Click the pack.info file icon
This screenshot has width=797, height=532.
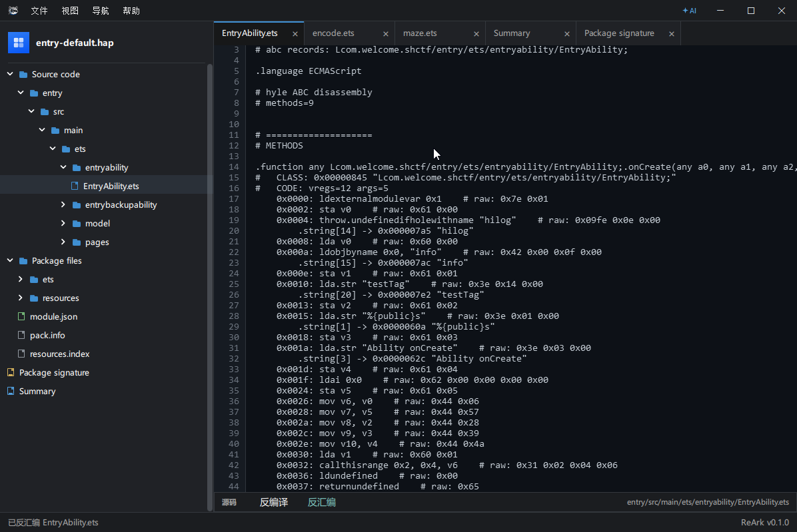(21, 335)
